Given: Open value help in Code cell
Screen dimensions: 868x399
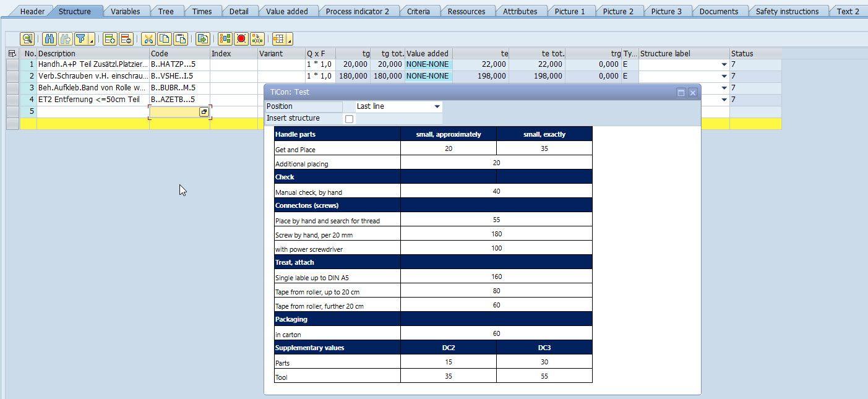Looking at the screenshot, I should coord(204,112).
